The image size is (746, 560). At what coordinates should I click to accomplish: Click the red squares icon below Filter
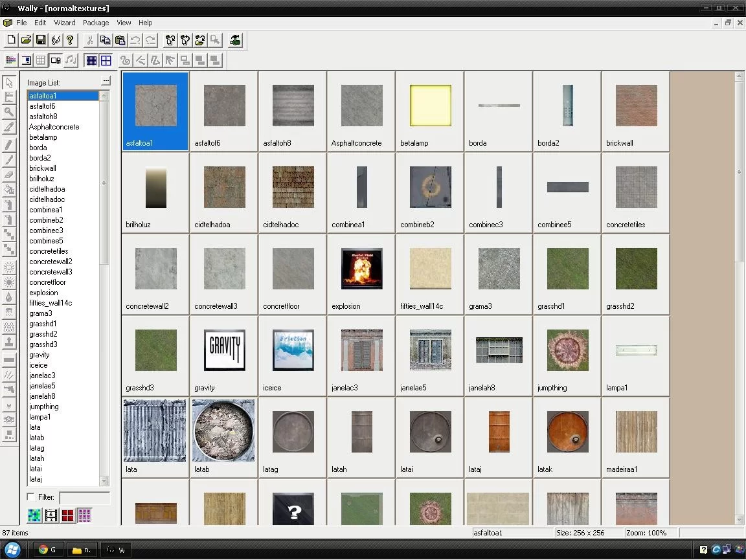[68, 515]
